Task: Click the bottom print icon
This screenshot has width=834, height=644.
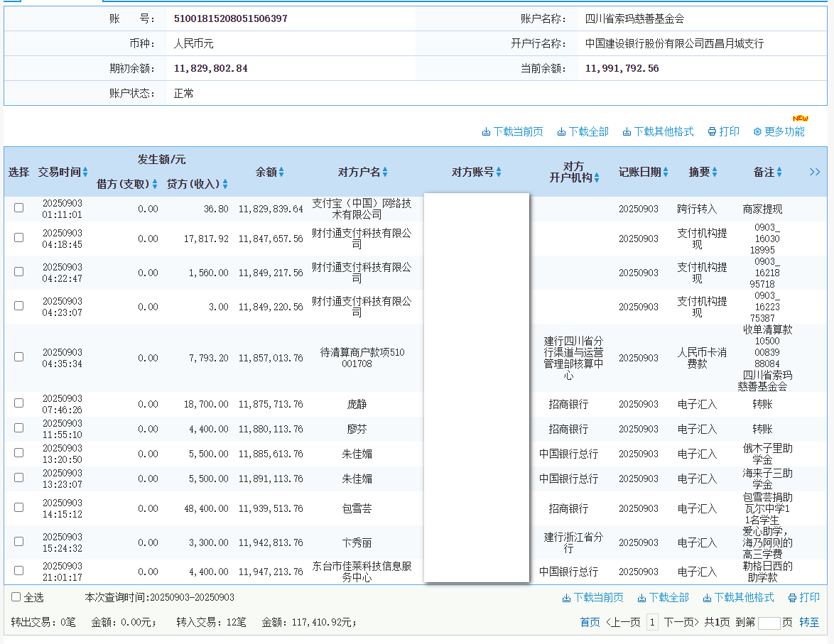Action: [793, 598]
